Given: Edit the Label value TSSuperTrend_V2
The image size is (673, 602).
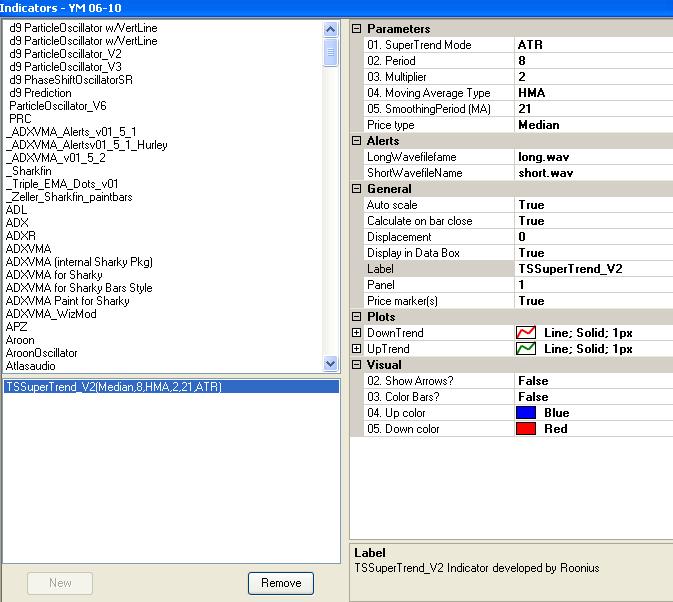Looking at the screenshot, I should tap(594, 269).
